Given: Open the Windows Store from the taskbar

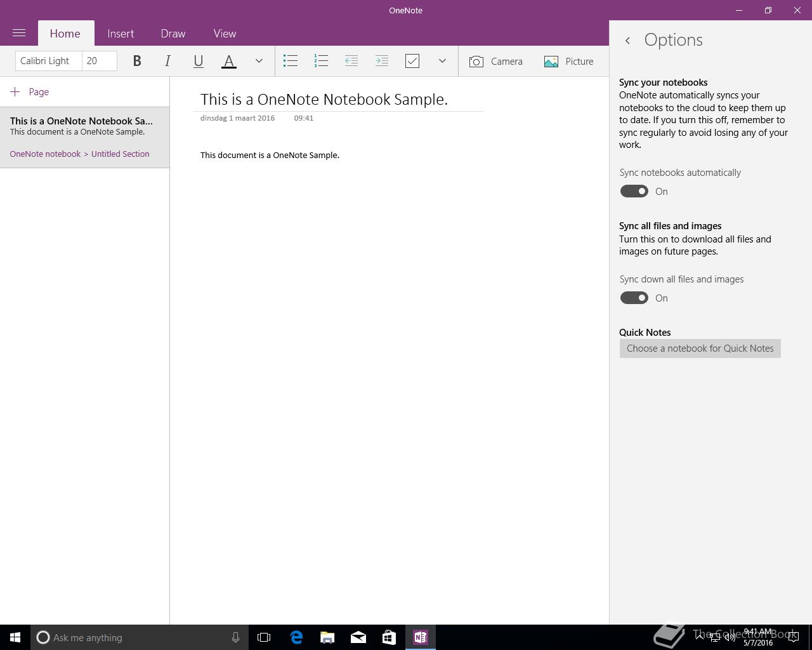Looking at the screenshot, I should click(x=389, y=637).
